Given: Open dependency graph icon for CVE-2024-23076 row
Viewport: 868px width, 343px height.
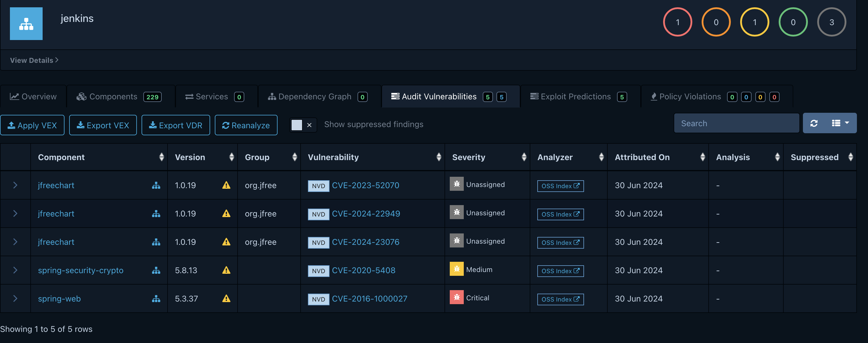Looking at the screenshot, I should 156,242.
